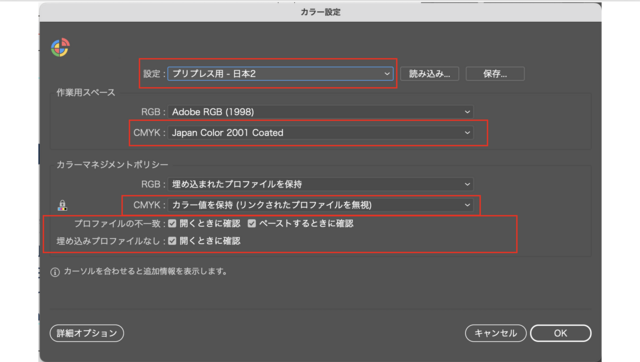Click the カラー設定 dialog title
The height and width of the screenshot is (362, 640).
(x=320, y=12)
